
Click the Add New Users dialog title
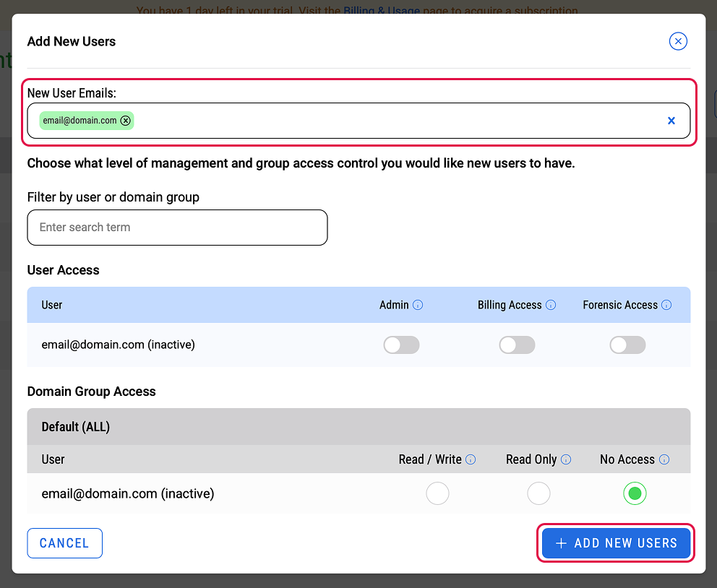click(72, 42)
